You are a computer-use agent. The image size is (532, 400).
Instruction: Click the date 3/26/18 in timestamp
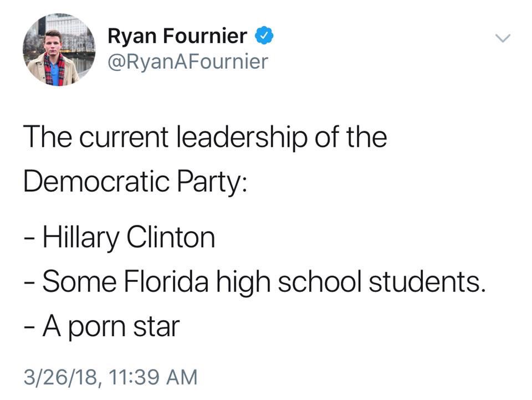[x=60, y=377]
